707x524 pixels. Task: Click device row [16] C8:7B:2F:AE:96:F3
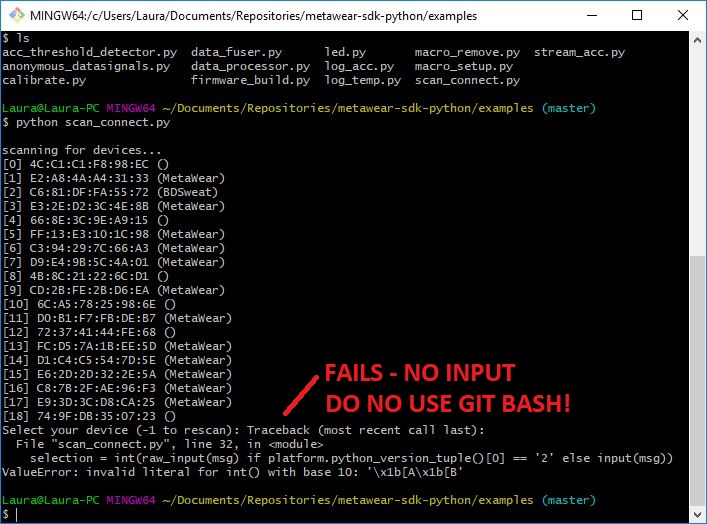(x=117, y=388)
